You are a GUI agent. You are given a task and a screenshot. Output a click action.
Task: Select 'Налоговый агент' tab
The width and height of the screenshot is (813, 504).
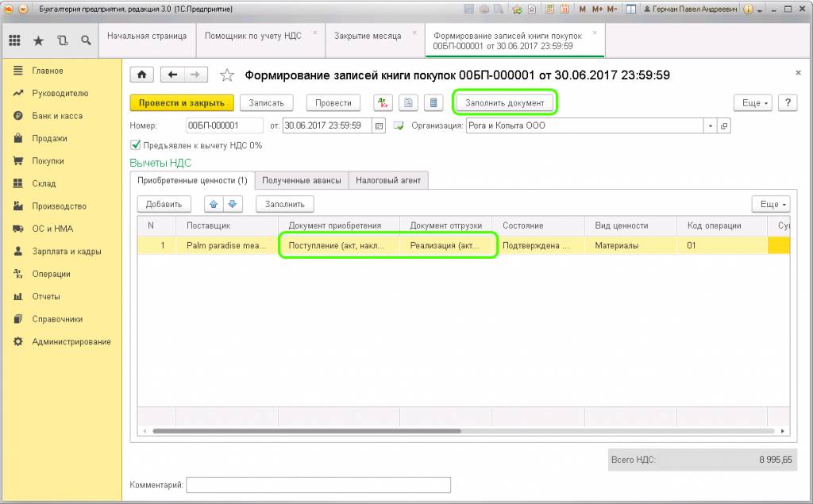[x=388, y=180]
